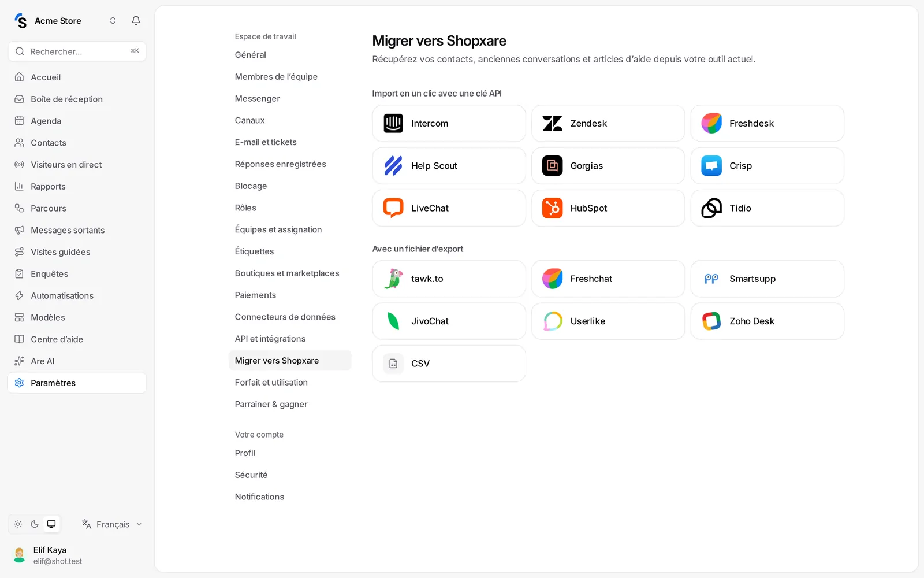
Task: Click the Centre d'aide book icon
Action: click(19, 339)
